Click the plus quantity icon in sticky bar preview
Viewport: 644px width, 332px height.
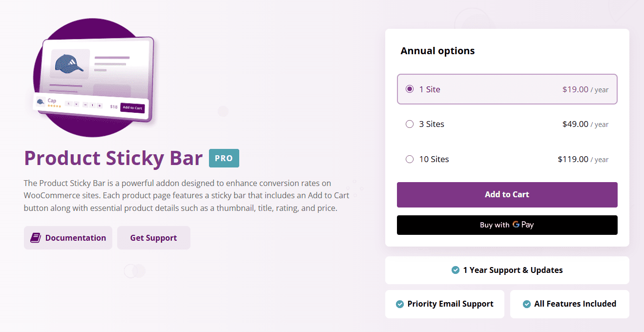point(100,106)
